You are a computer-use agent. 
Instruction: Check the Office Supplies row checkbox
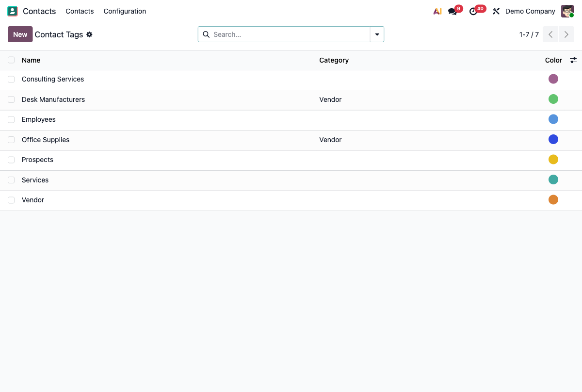[11, 140]
